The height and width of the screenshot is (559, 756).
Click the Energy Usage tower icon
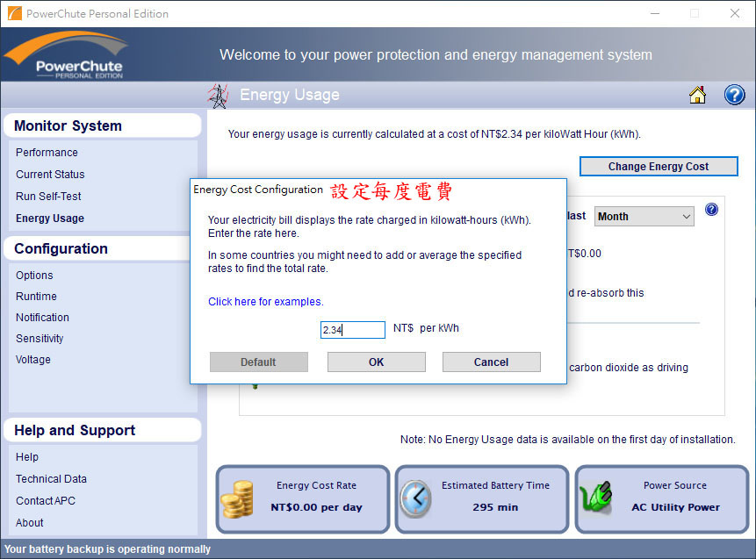tap(218, 96)
